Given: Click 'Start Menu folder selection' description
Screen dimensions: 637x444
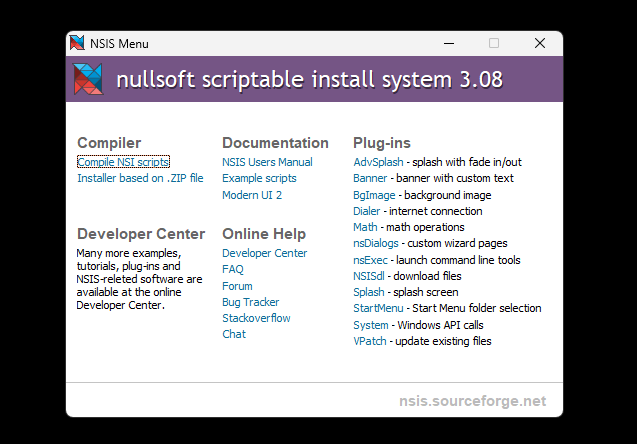Looking at the screenshot, I should [x=477, y=308].
